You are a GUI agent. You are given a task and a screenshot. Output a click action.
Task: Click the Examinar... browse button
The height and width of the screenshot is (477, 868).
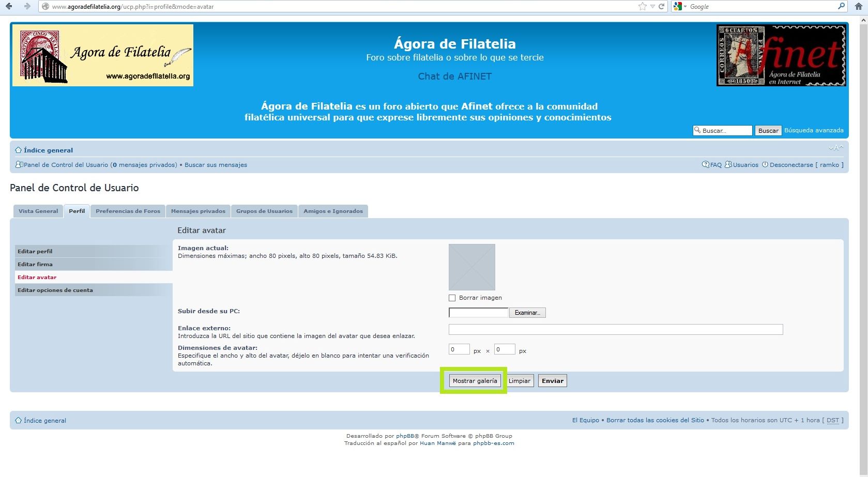(527, 313)
